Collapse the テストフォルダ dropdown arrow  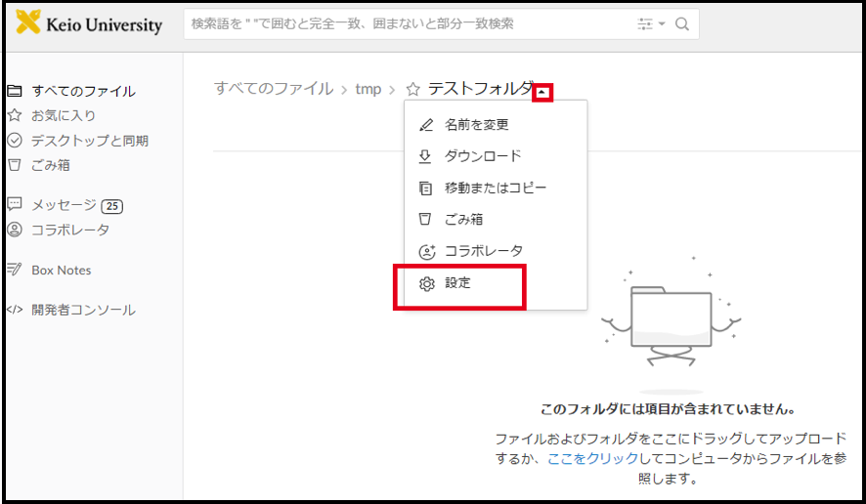point(542,93)
